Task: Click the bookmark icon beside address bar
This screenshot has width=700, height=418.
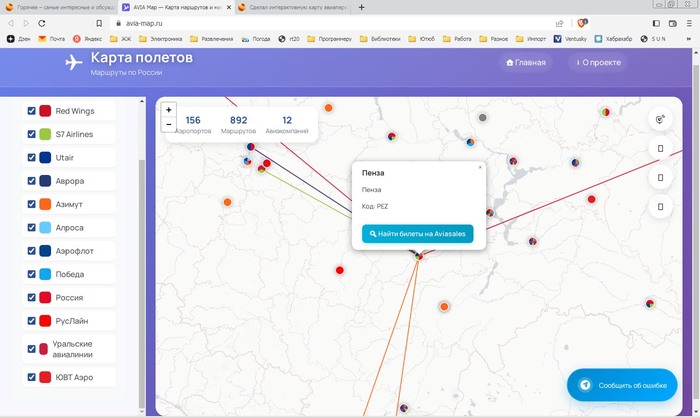Action: click(x=99, y=23)
